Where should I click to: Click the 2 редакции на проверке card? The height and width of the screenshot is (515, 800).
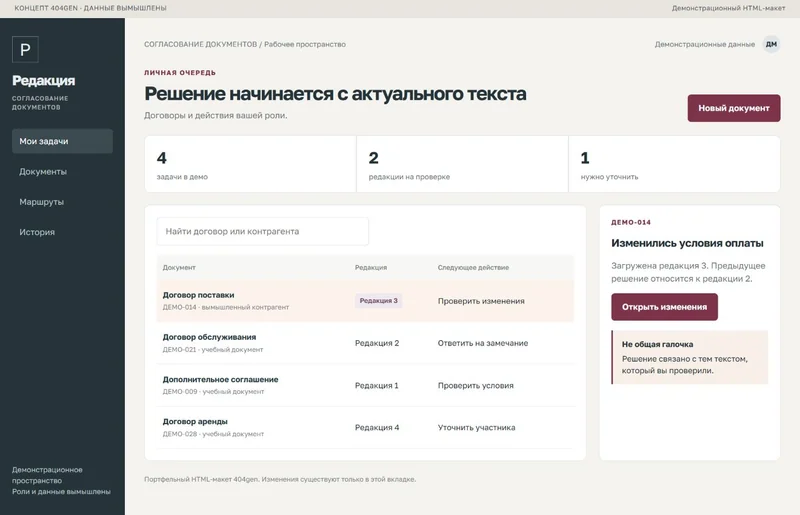coord(462,164)
